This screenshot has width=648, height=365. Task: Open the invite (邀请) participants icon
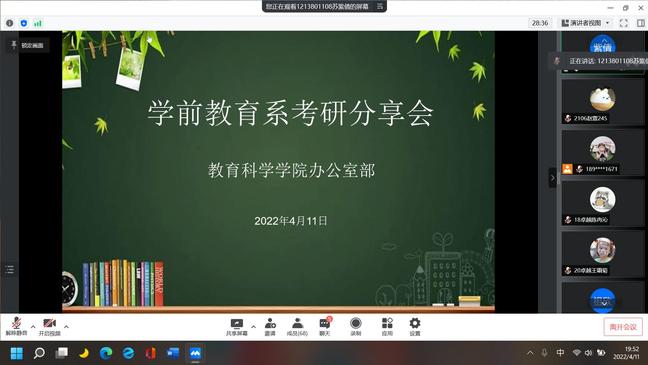(270, 327)
